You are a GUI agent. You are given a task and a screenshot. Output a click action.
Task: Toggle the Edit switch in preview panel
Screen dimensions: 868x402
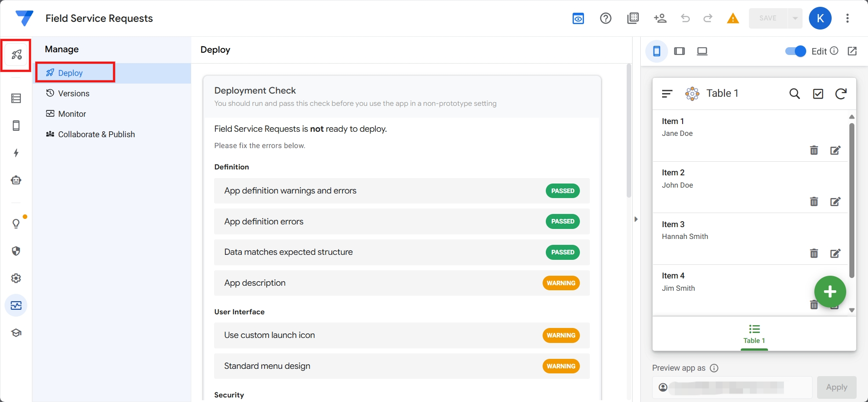pos(796,51)
